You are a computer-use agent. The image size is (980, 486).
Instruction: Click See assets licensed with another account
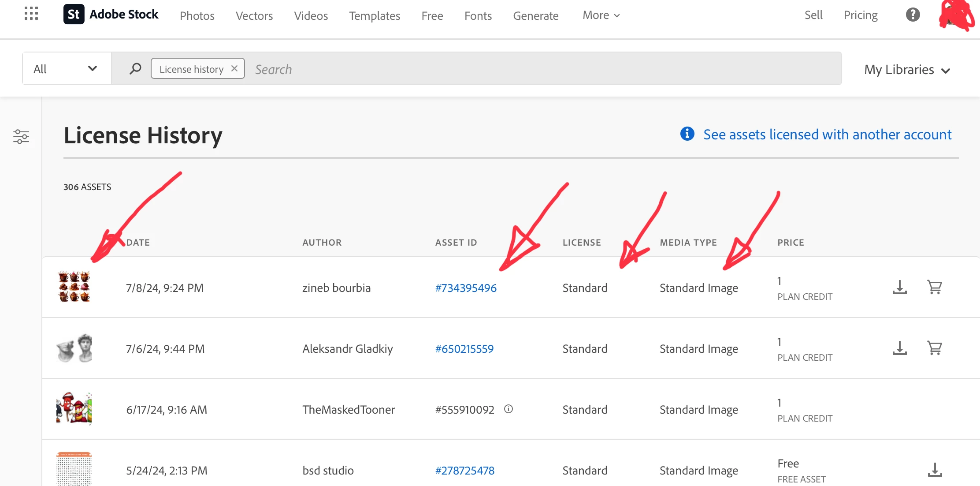827,135
